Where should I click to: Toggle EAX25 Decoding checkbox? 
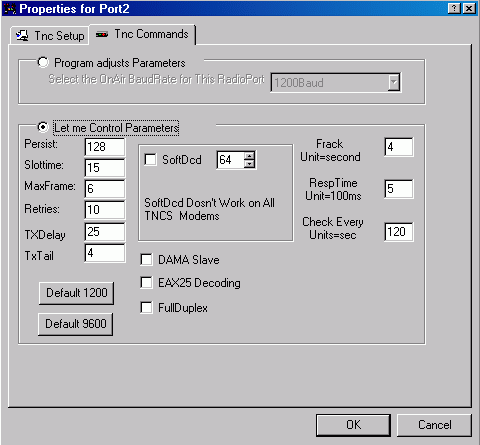click(x=146, y=283)
